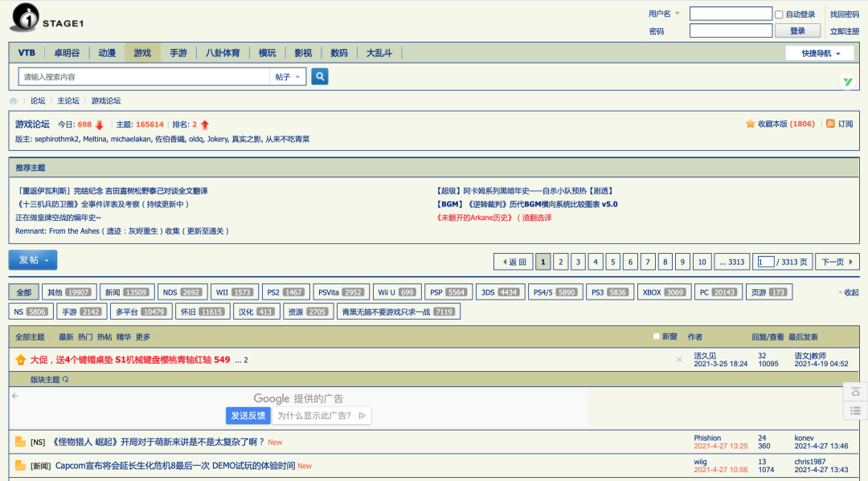
Task: Open moderator sephirothmk2 profile
Action: point(56,140)
